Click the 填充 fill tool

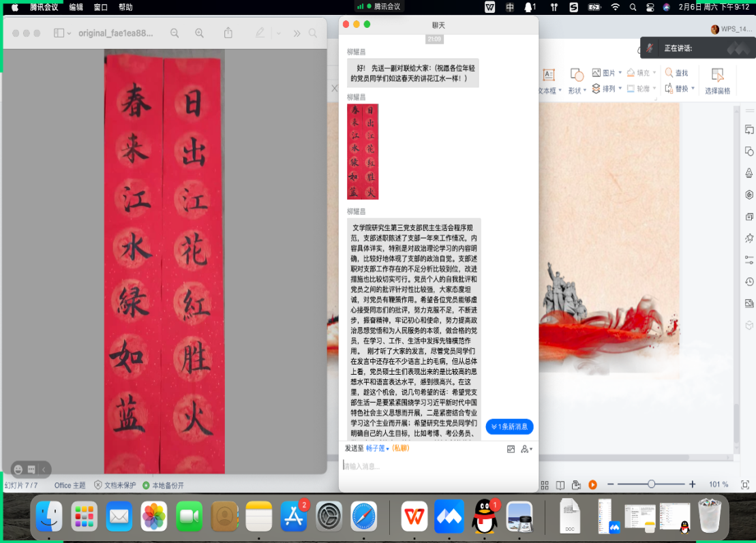pos(641,73)
